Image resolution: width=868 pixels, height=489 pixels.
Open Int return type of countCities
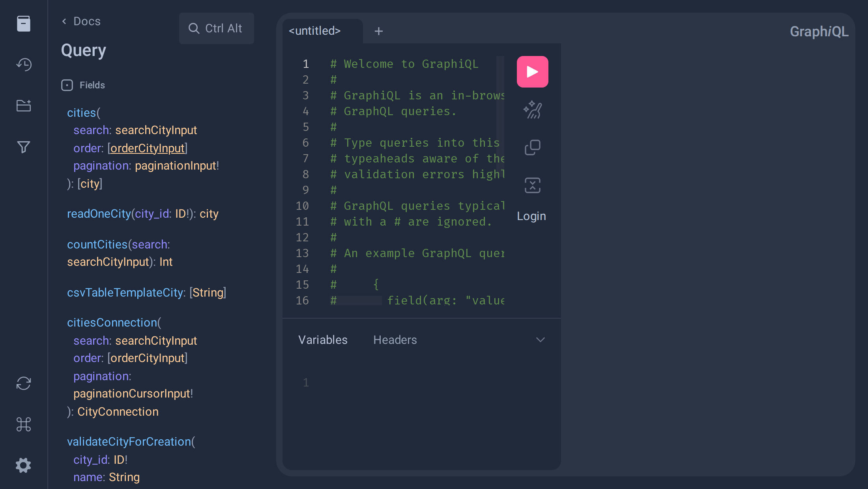click(166, 262)
